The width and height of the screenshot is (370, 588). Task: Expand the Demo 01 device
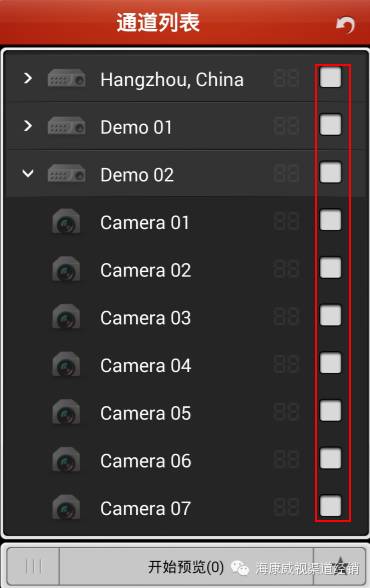28,126
